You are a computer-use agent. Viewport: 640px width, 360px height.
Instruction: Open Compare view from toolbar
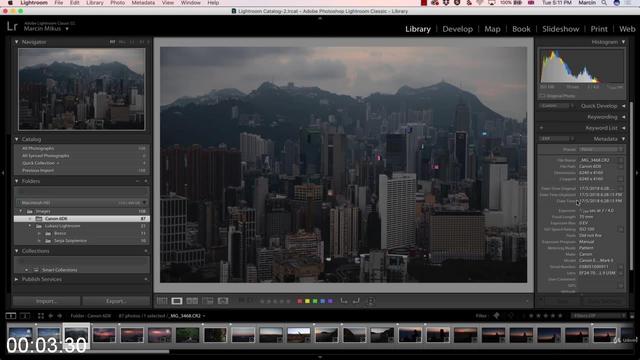(x=192, y=301)
